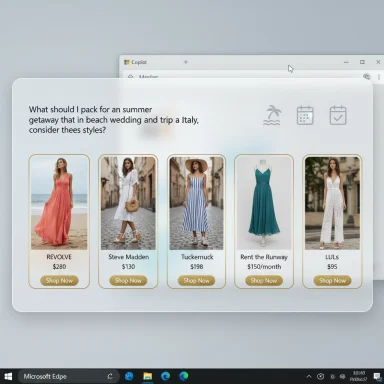The image size is (384, 384).
Task: Click the $280 price
Action: click(59, 266)
